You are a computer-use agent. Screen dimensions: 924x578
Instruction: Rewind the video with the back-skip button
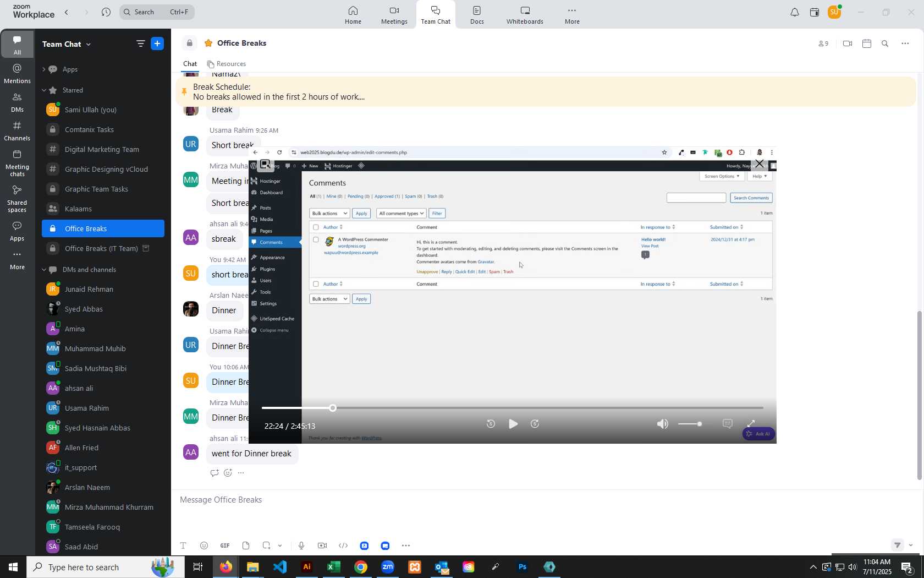point(491,424)
